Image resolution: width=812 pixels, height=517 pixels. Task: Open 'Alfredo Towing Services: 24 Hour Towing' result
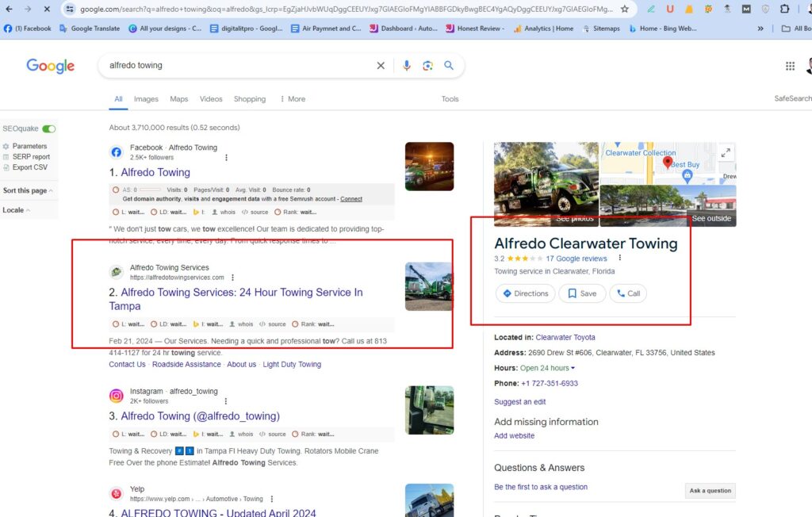[236, 299]
